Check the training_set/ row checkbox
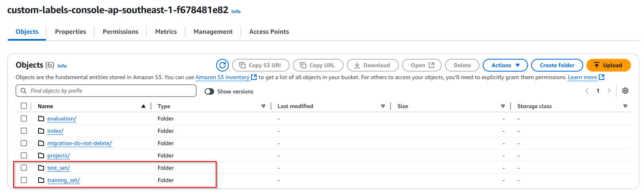The image size is (644, 196). click(x=24, y=180)
